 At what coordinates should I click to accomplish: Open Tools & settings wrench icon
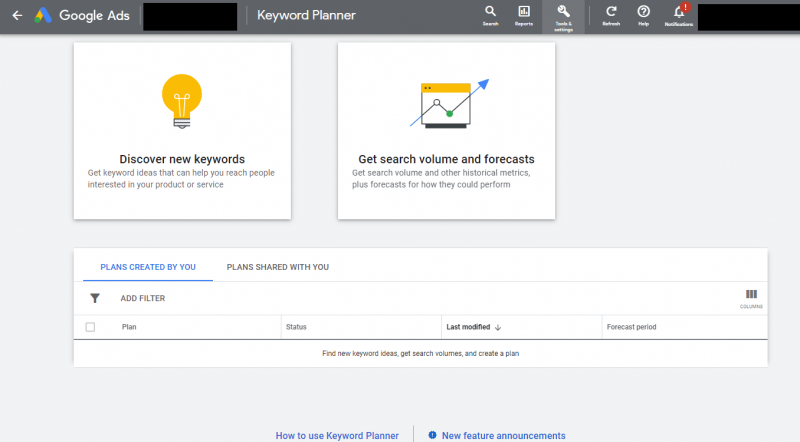(563, 14)
